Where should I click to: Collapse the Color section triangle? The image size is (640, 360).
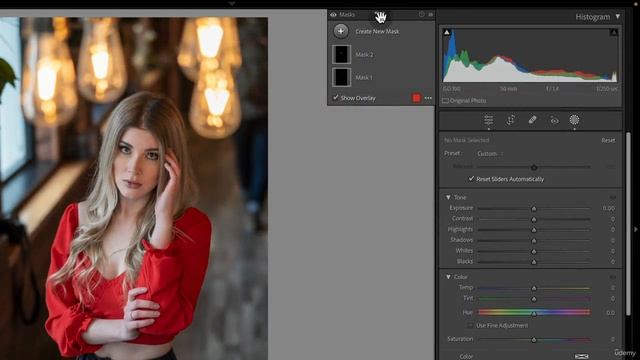pyautogui.click(x=448, y=277)
